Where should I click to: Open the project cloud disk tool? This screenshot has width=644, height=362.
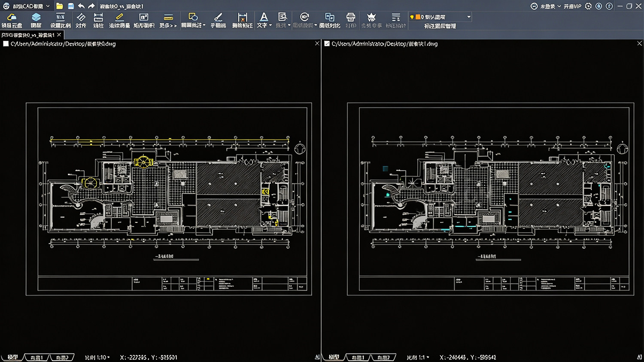coord(12,20)
